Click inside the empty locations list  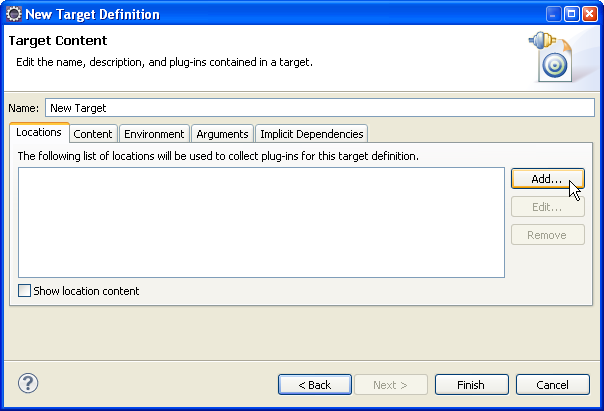(261, 222)
